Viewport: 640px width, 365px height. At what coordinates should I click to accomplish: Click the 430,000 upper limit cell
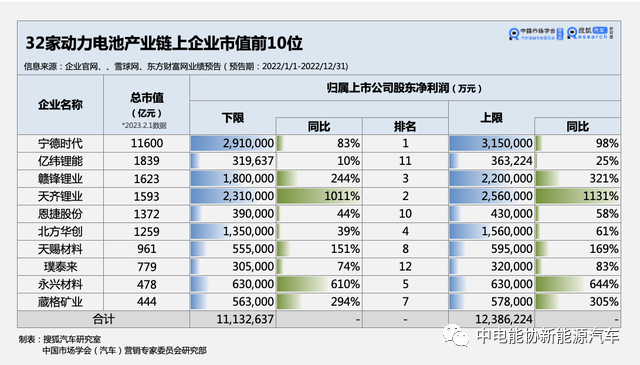[x=491, y=214]
